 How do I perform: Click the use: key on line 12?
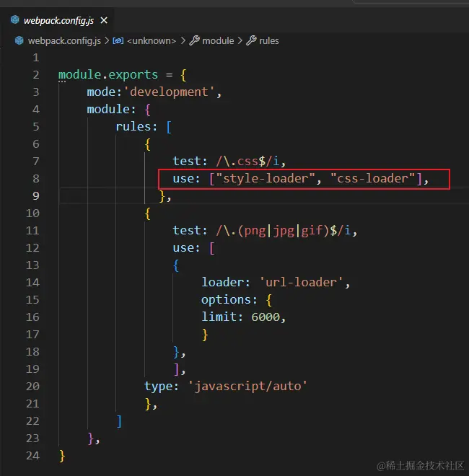pyautogui.click(x=186, y=248)
